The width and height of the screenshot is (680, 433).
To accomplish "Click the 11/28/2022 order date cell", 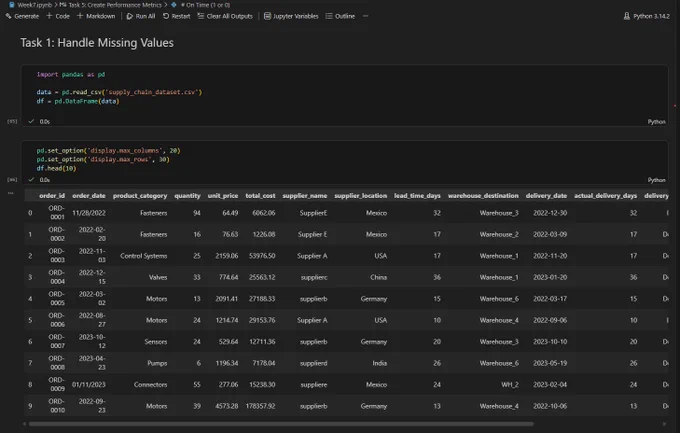I will point(89,213).
